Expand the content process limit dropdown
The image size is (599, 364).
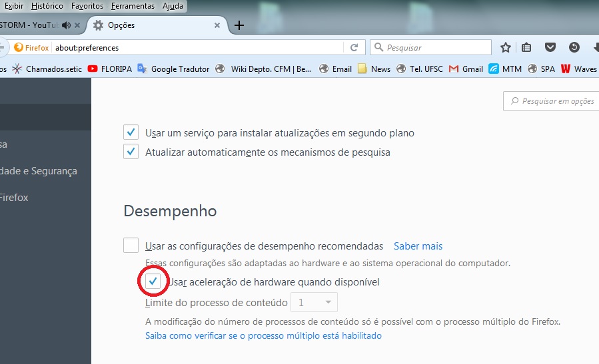[314, 303]
